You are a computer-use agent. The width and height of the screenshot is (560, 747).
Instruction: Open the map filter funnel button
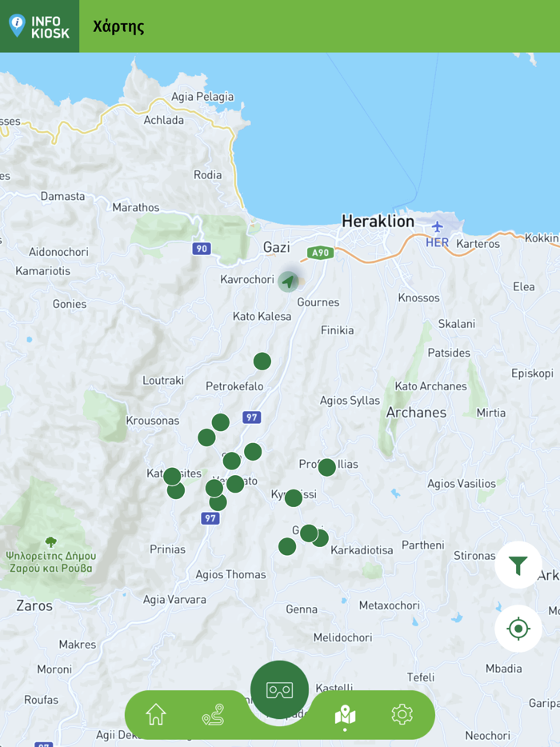[x=518, y=565]
